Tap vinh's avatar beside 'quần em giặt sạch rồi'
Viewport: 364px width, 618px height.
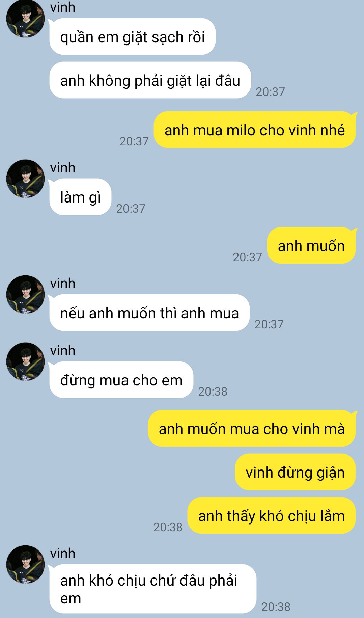pos(25,18)
